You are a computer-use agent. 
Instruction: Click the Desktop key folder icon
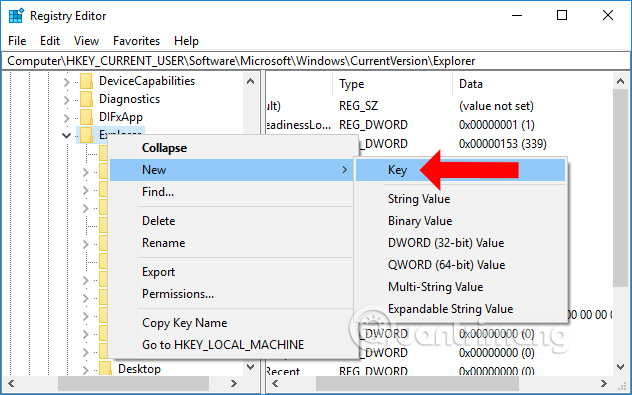click(x=106, y=368)
